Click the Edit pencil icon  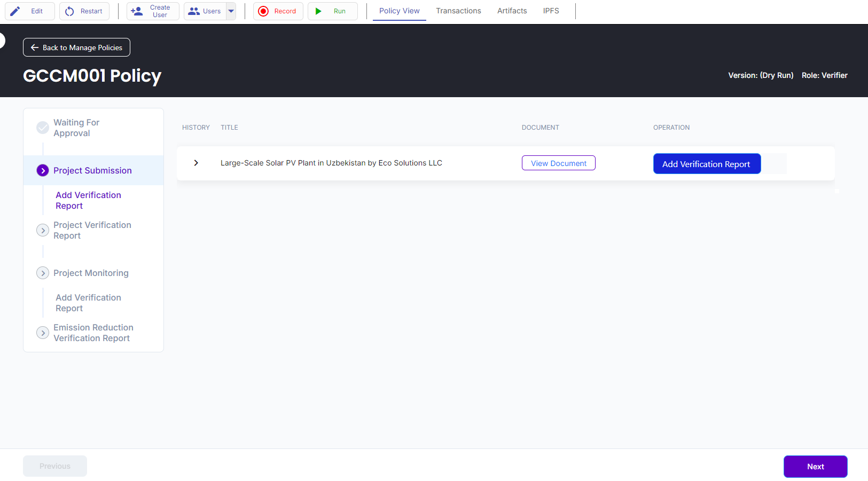[x=15, y=11]
